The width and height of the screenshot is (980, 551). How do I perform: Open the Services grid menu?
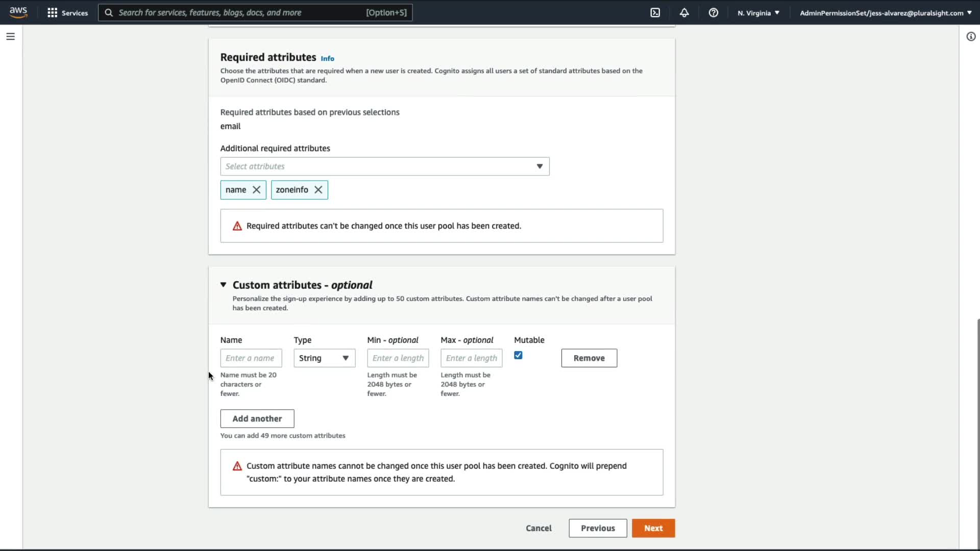click(52, 13)
